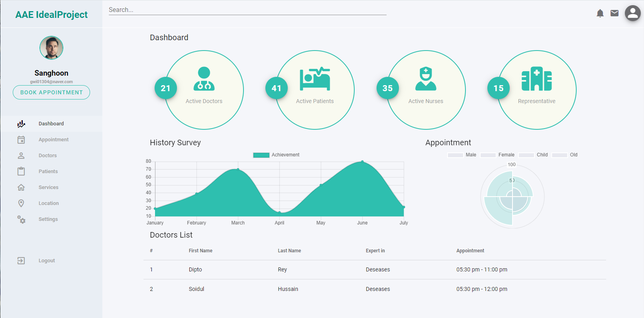The width and height of the screenshot is (644, 318).
Task: Click the Hussain last name cell
Action: click(288, 289)
